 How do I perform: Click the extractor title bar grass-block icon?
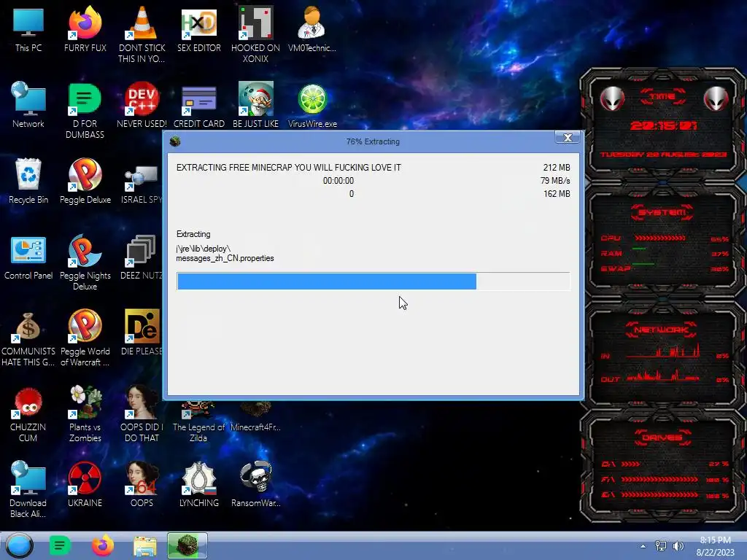point(175,141)
